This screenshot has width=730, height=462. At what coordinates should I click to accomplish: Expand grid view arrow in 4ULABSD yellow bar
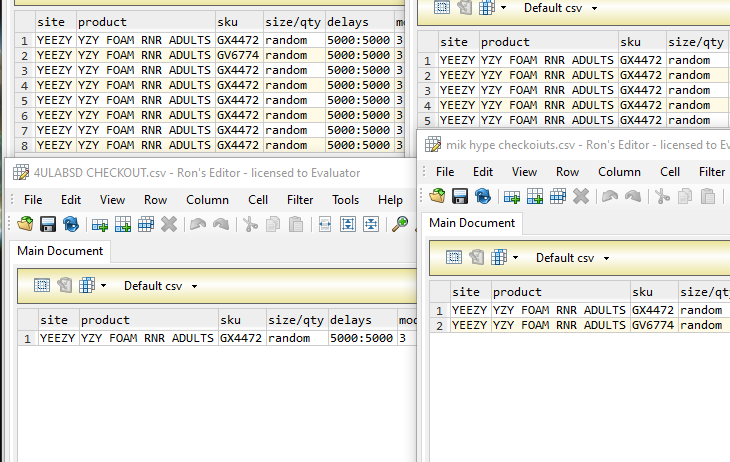(103, 285)
